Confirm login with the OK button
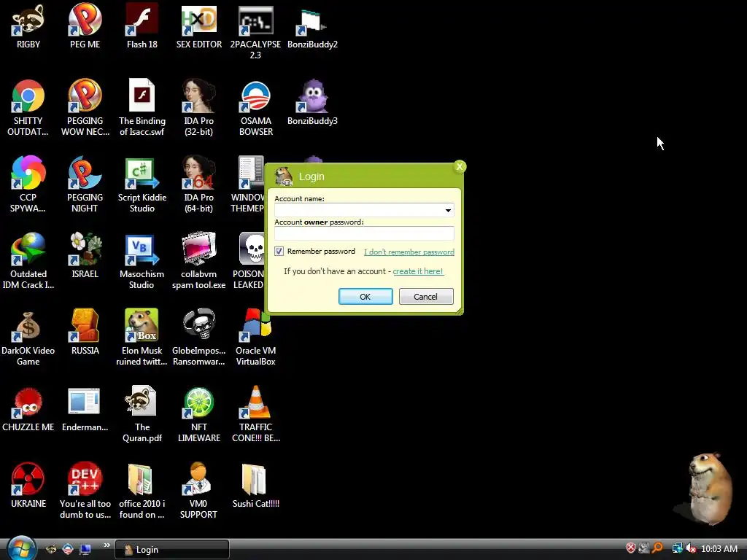This screenshot has height=560, width=747. tap(365, 297)
